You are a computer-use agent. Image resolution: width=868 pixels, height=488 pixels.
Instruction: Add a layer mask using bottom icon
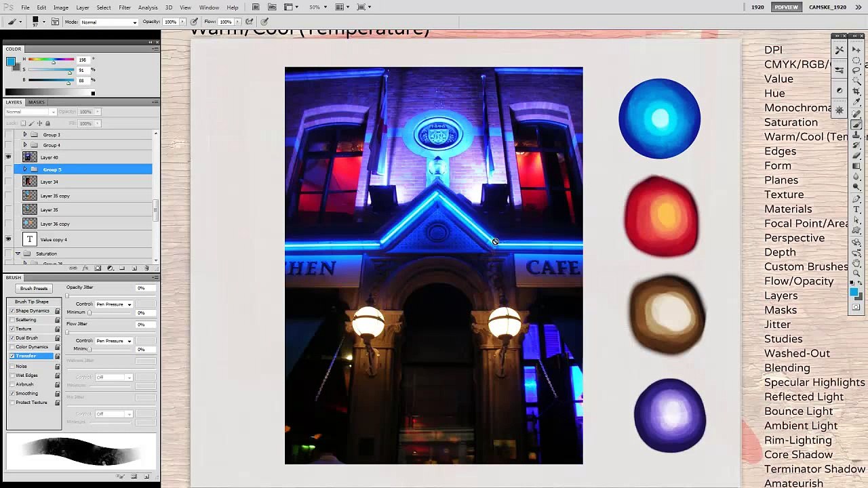pos(98,268)
